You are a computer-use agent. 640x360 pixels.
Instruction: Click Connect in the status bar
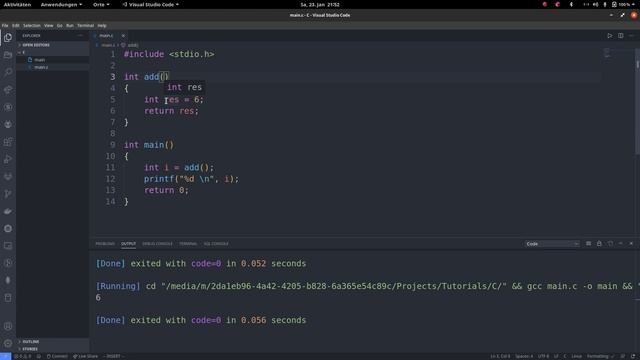tap(57, 356)
